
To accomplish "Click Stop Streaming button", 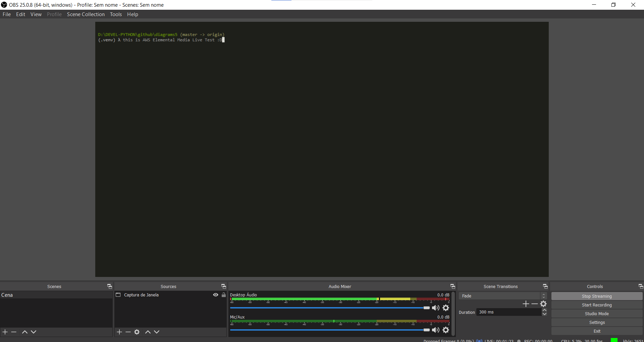I will pyautogui.click(x=597, y=296).
